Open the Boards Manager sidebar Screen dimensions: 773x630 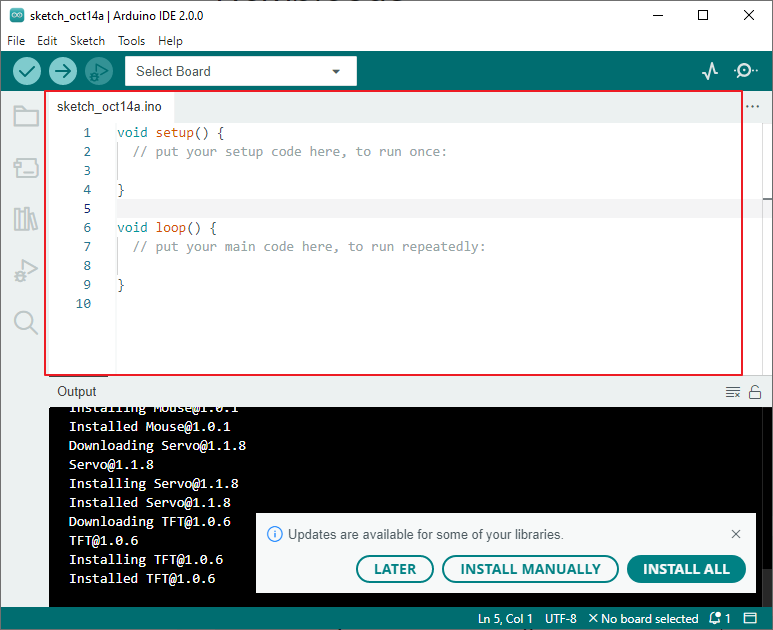(x=25, y=168)
